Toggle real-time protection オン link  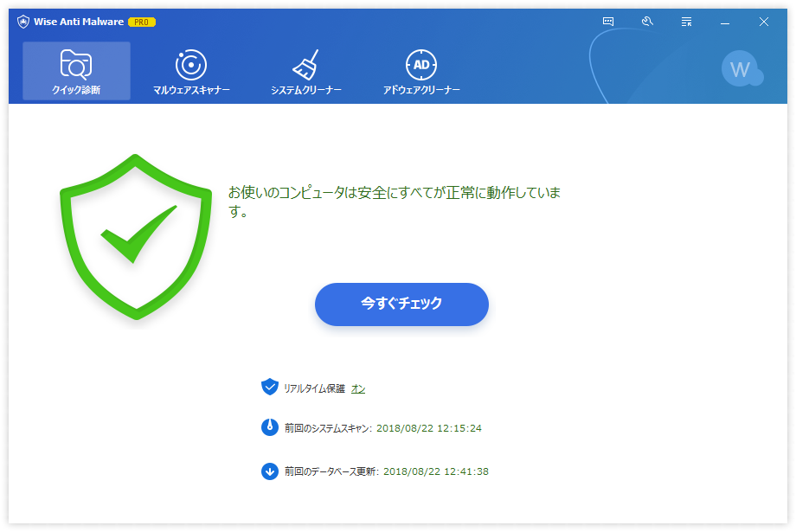[358, 389]
